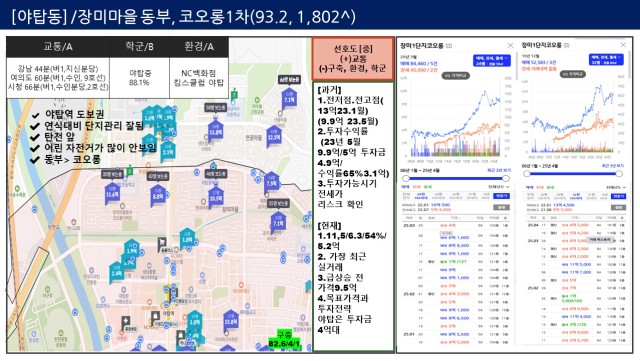Select the 24평 size tab in left panel
640x361 pixels.
421,196
